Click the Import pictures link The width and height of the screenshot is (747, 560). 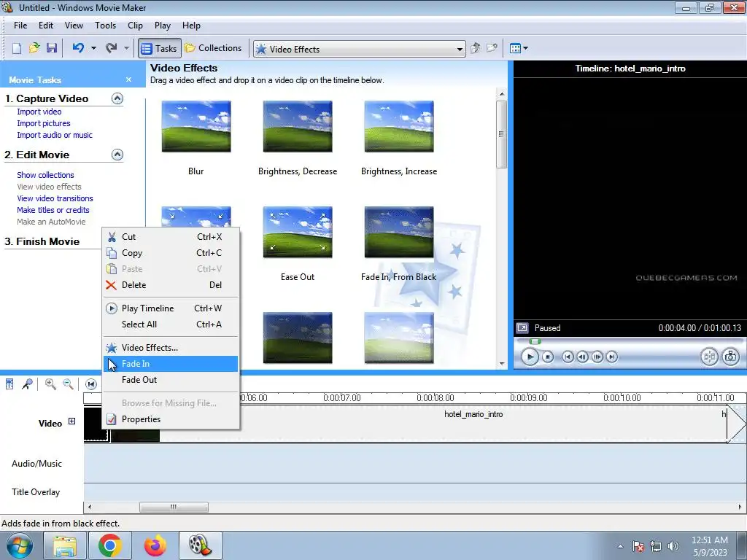click(x=43, y=123)
